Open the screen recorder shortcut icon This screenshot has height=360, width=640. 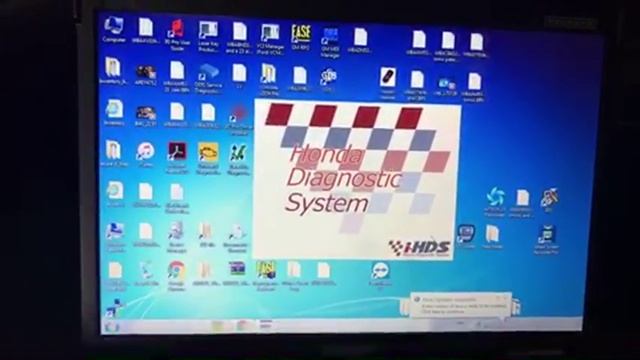click(x=546, y=239)
